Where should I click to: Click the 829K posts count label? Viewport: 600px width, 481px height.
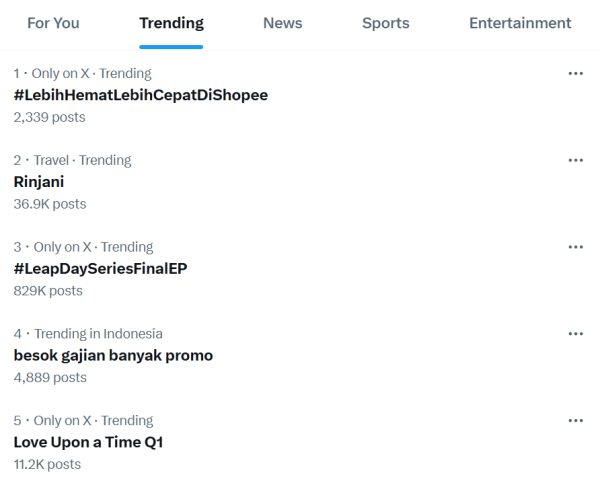(x=48, y=291)
